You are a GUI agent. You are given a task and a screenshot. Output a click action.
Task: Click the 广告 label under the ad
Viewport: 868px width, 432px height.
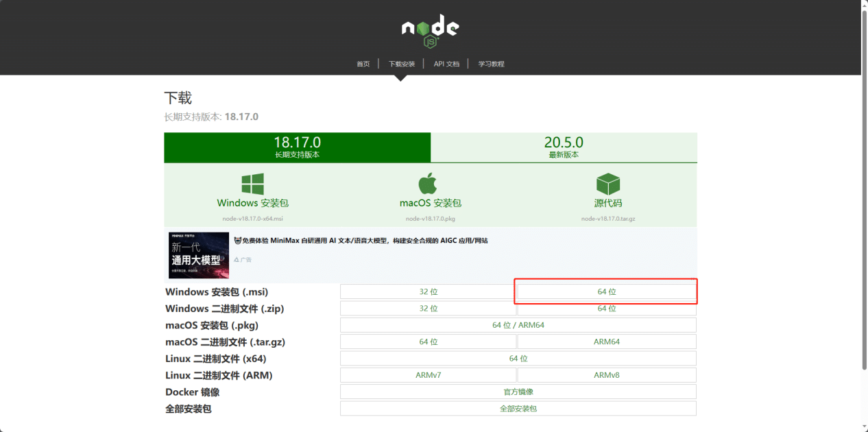[x=243, y=260]
